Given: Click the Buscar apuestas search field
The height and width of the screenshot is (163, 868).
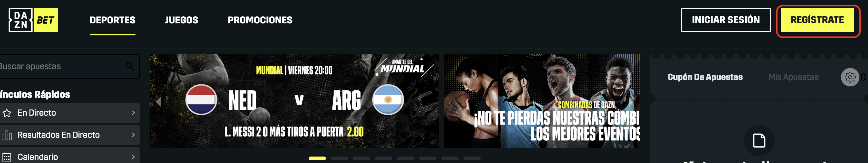Looking at the screenshot, I should [x=69, y=66].
